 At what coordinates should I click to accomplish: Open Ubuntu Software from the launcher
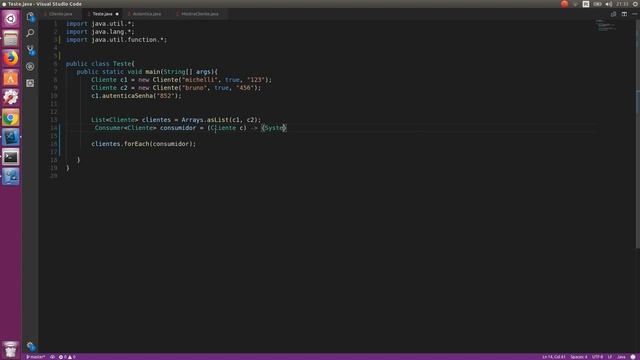pyautogui.click(x=11, y=78)
